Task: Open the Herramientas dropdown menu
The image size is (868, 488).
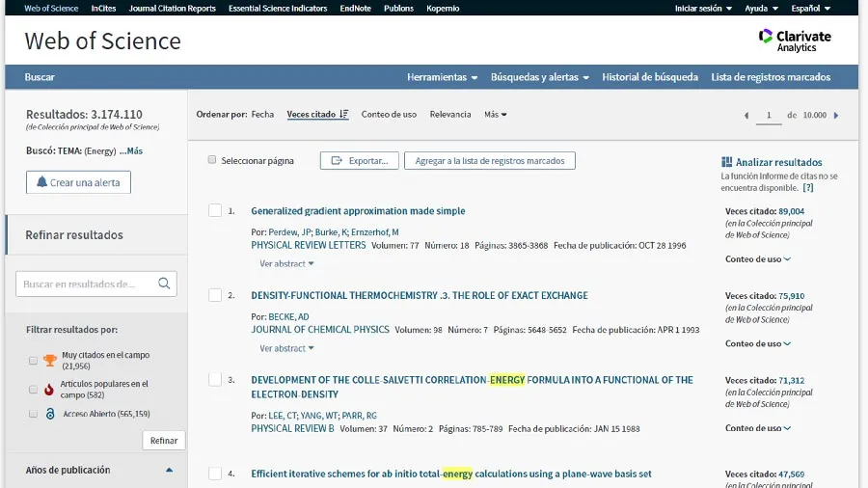Action: click(x=443, y=77)
